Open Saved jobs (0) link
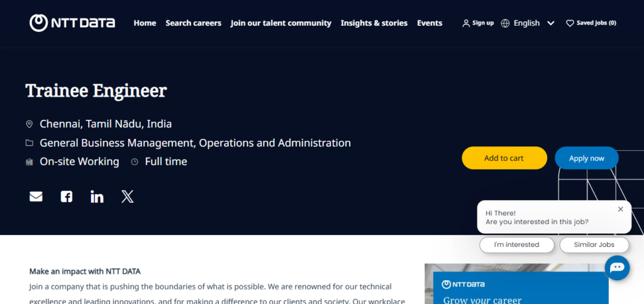The width and height of the screenshot is (644, 304). pyautogui.click(x=596, y=23)
